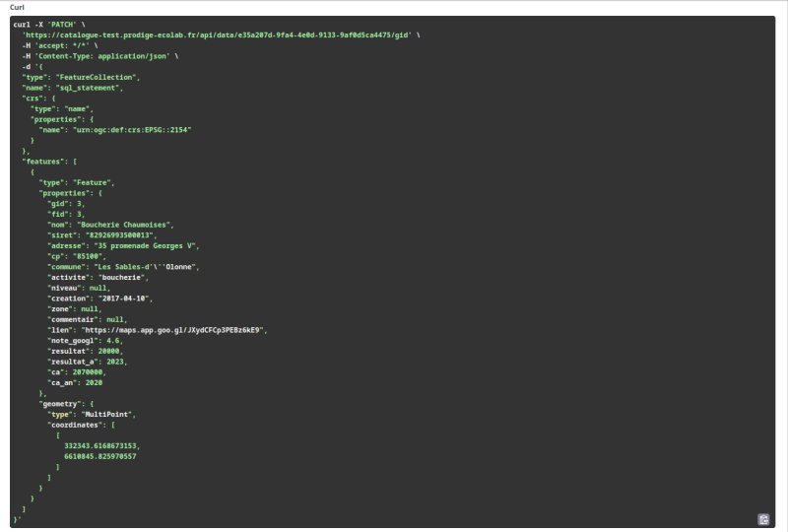Click the "features" array key

tap(43, 161)
